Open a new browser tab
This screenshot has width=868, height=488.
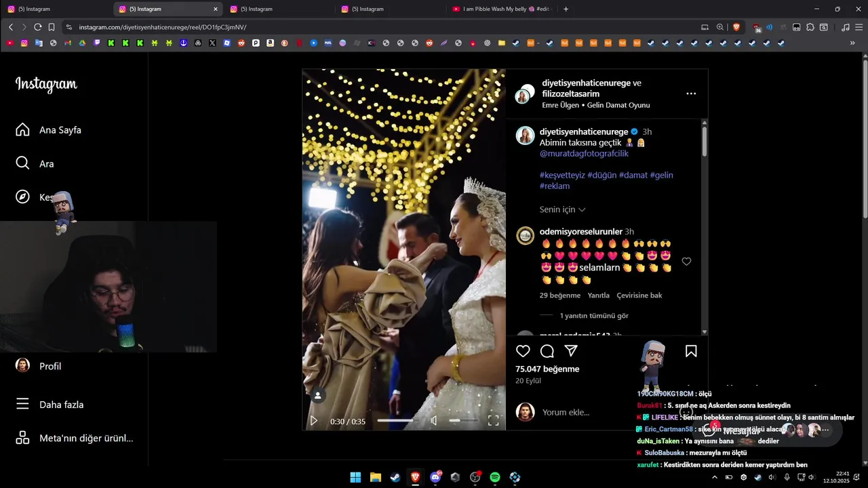(x=566, y=9)
